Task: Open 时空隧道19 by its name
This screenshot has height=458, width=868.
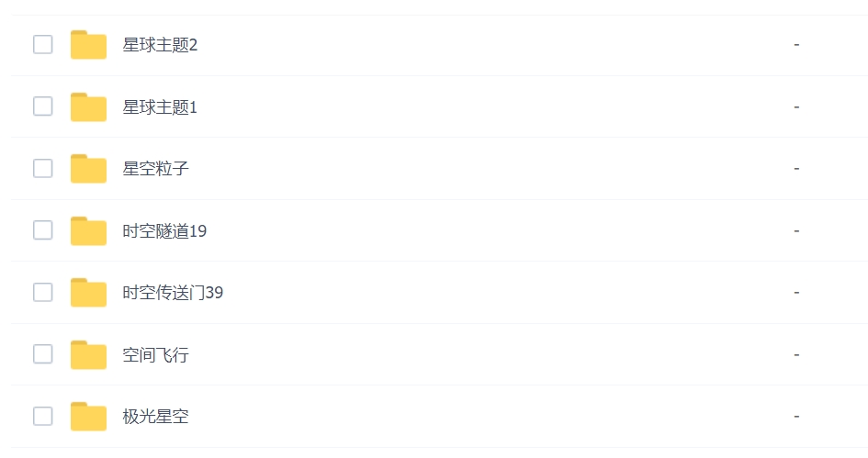Action: [164, 231]
